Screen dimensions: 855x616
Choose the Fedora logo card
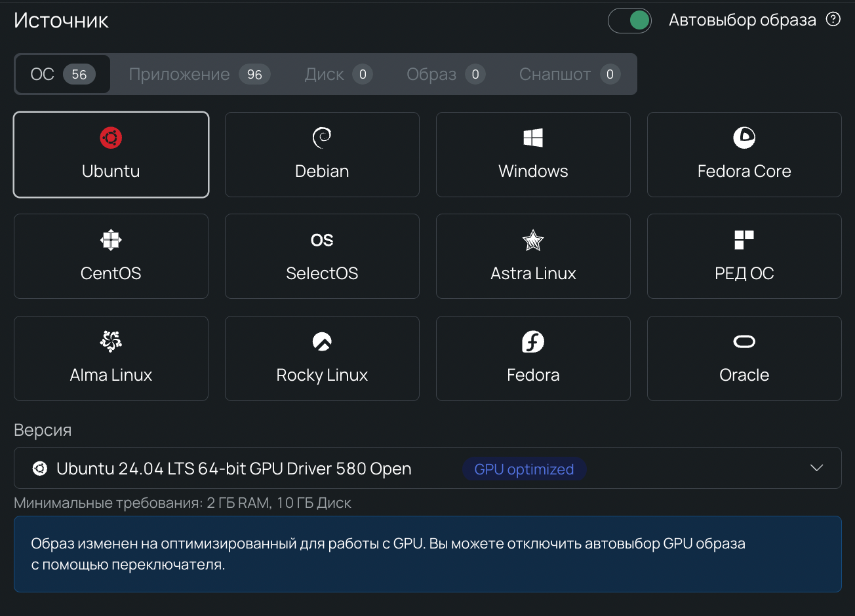pos(533,358)
